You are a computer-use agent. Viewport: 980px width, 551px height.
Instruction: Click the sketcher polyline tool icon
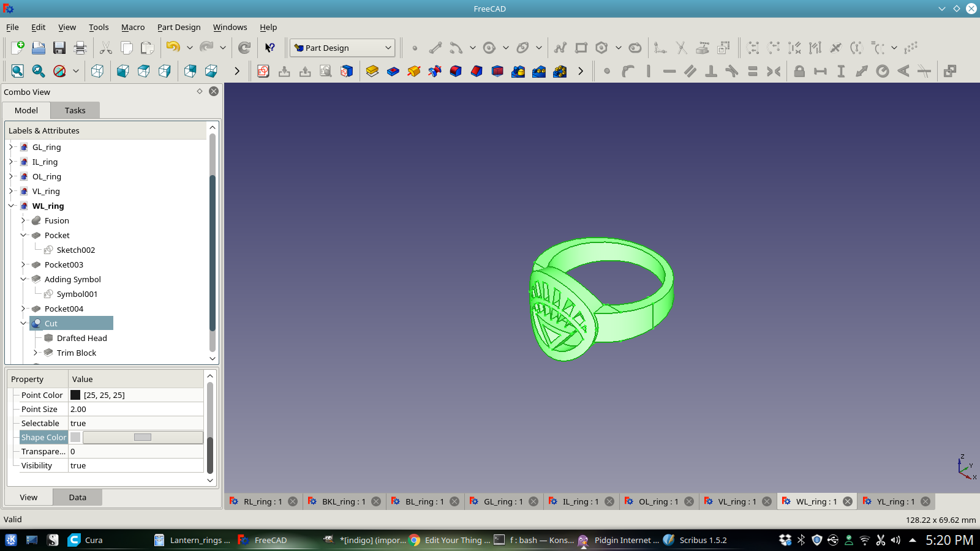pos(560,48)
